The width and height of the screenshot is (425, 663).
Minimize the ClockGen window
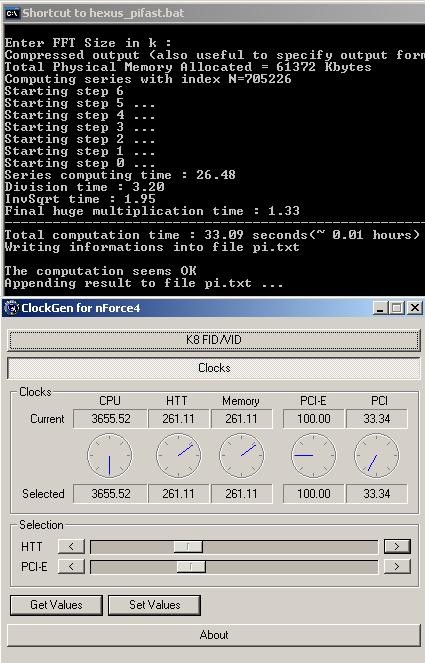[x=380, y=308]
